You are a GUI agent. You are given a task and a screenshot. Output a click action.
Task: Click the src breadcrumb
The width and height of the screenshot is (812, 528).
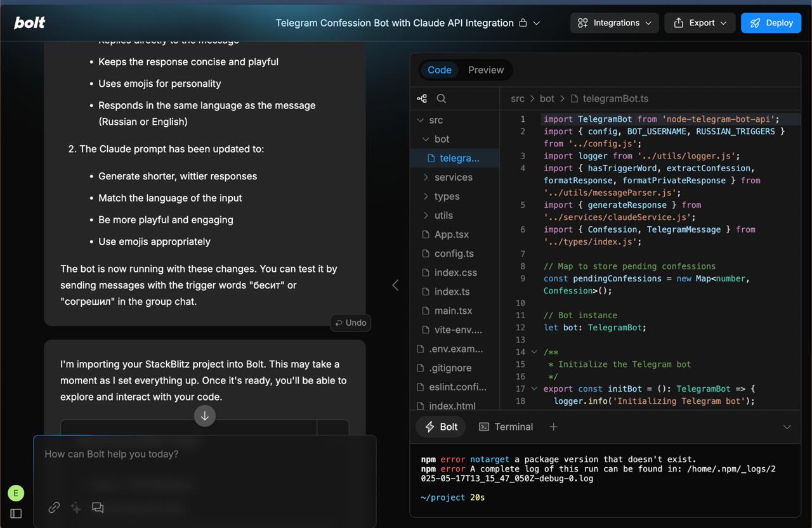coord(518,98)
